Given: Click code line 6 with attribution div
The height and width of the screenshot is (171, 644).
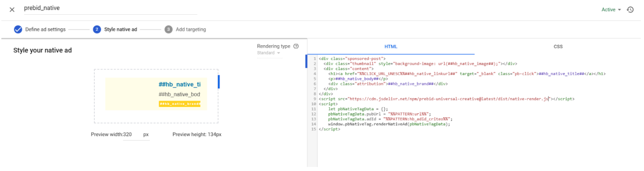Looking at the screenshot, I should pyautogui.click(x=388, y=84).
